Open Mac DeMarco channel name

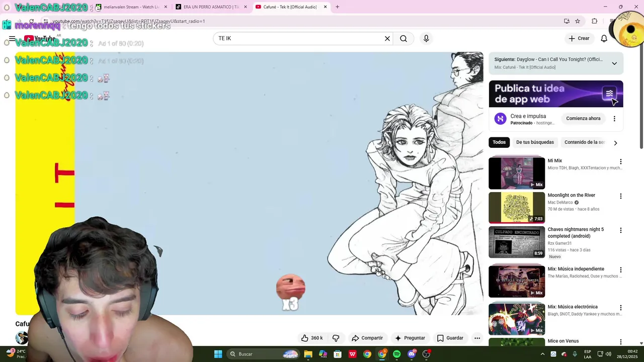tap(560, 203)
